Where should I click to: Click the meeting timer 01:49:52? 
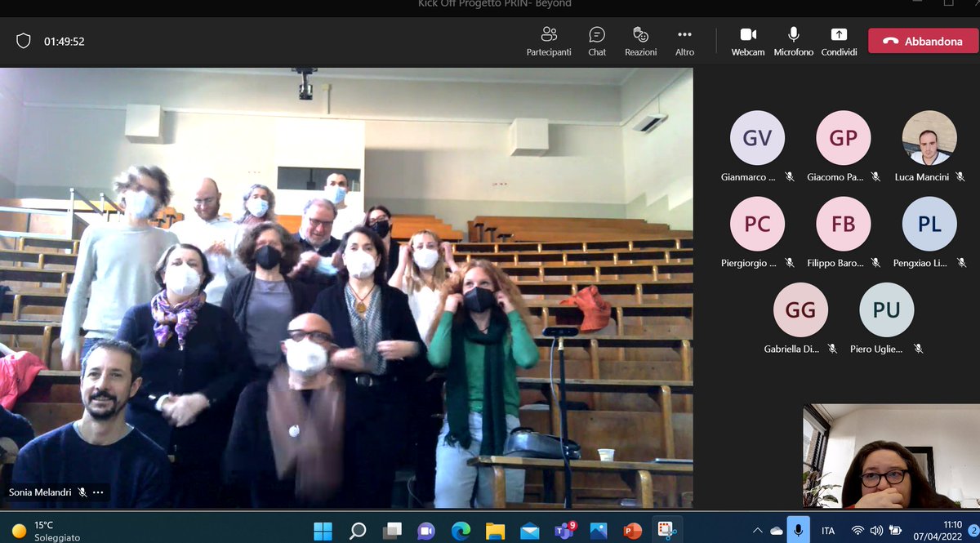point(65,41)
